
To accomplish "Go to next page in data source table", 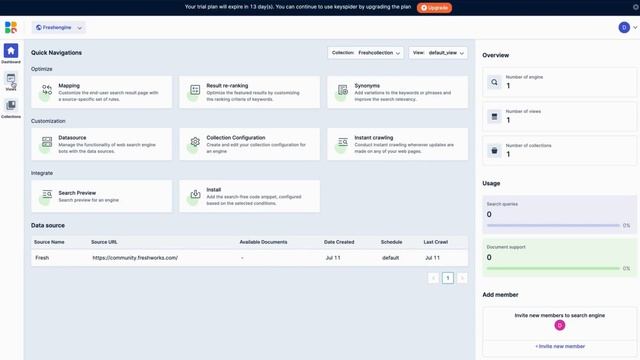I will tap(462, 278).
